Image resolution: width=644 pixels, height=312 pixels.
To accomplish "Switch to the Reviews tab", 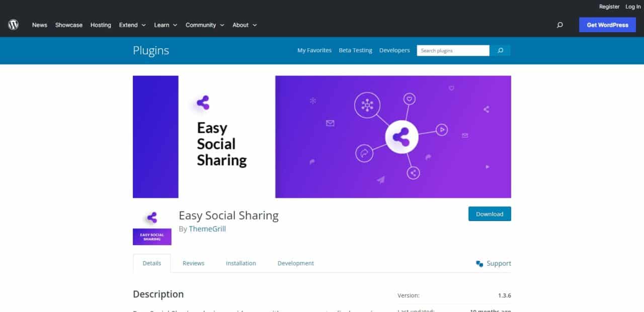I will (x=193, y=263).
